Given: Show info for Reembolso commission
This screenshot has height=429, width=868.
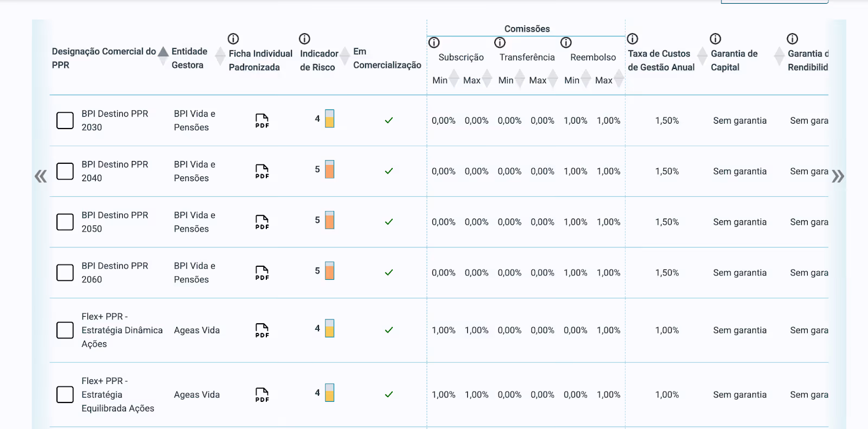Looking at the screenshot, I should point(566,42).
